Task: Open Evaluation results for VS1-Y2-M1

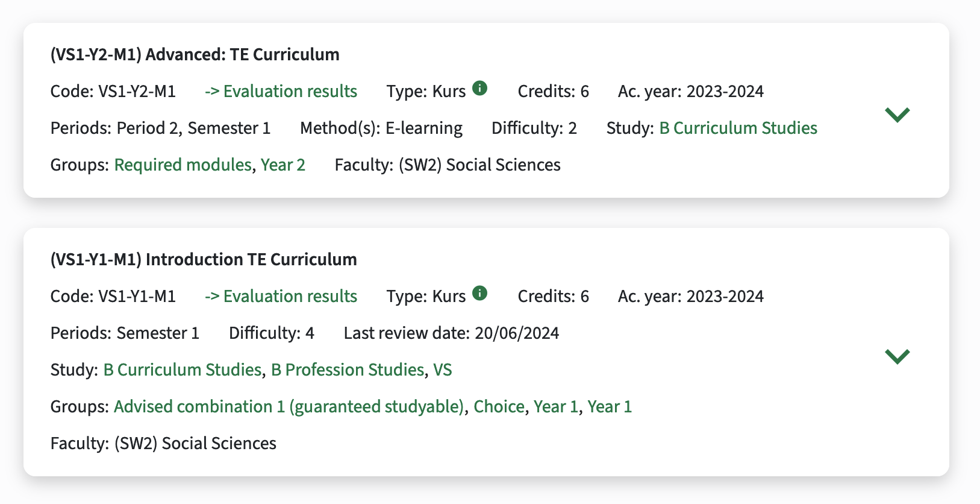Action: [281, 91]
